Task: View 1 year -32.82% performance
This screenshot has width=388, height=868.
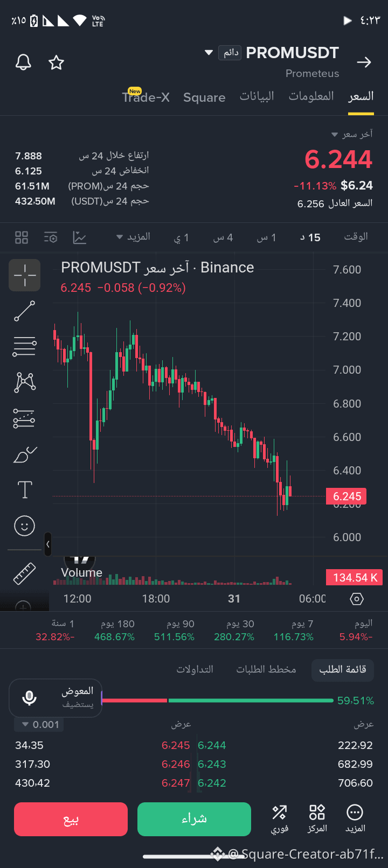Action: (55, 630)
